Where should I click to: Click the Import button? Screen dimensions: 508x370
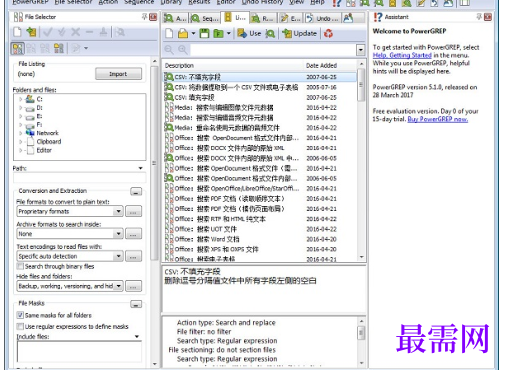[x=118, y=74]
